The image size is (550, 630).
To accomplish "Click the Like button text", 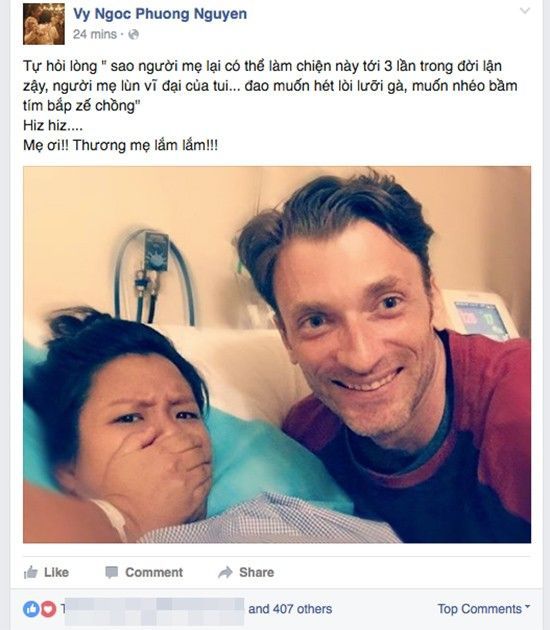I will click(x=56, y=572).
